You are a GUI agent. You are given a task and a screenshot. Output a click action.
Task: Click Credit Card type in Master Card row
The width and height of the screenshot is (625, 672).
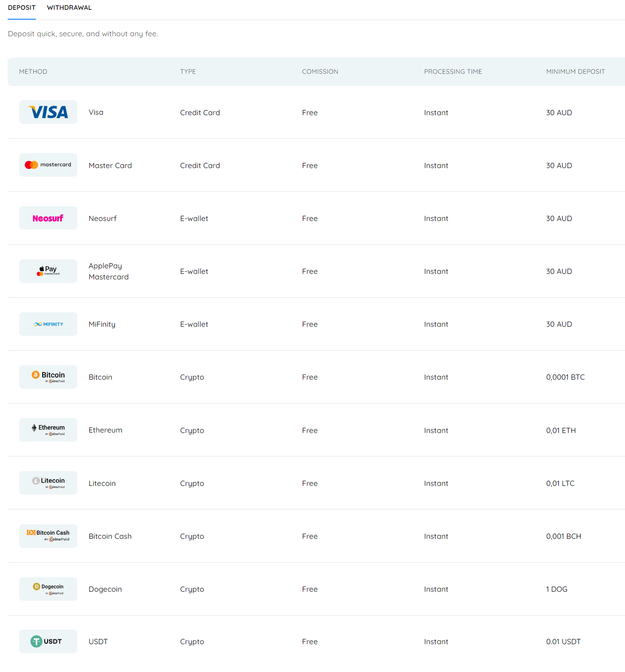pyautogui.click(x=200, y=166)
